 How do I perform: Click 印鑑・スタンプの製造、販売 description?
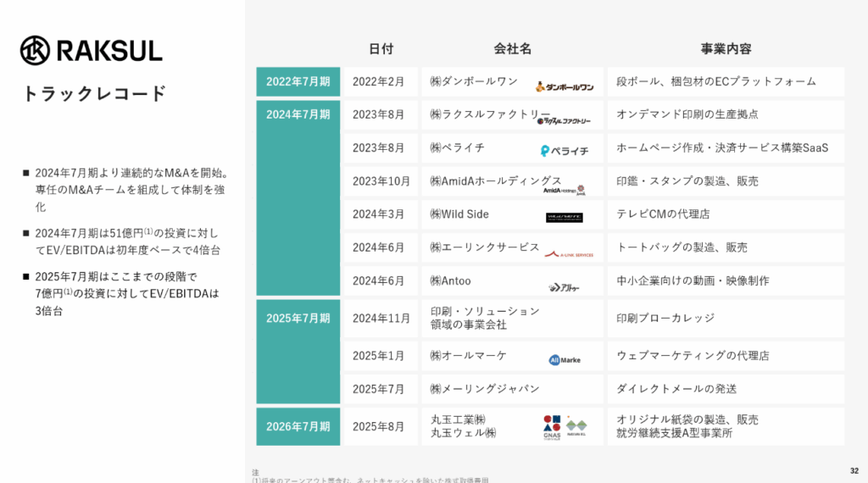[687, 181]
